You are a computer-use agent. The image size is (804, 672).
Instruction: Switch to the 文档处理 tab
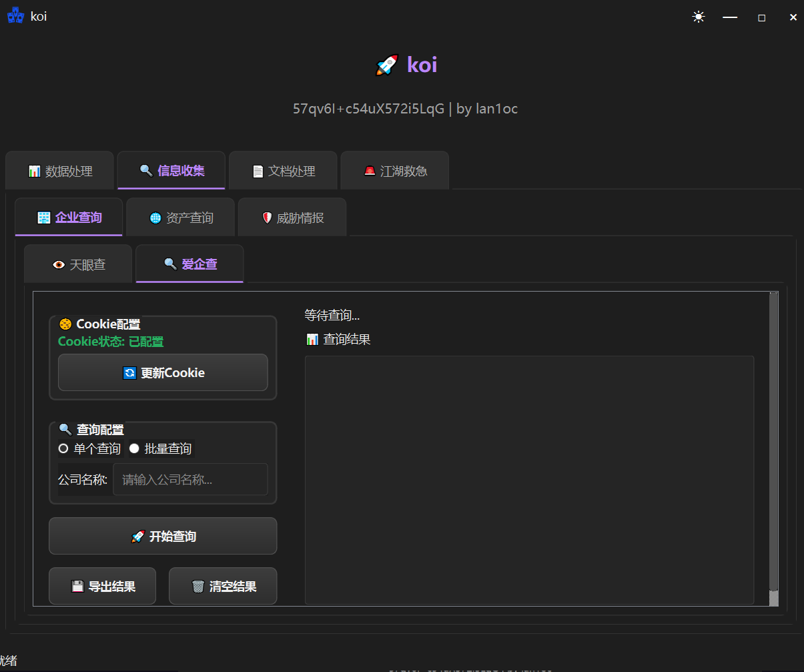(x=284, y=171)
